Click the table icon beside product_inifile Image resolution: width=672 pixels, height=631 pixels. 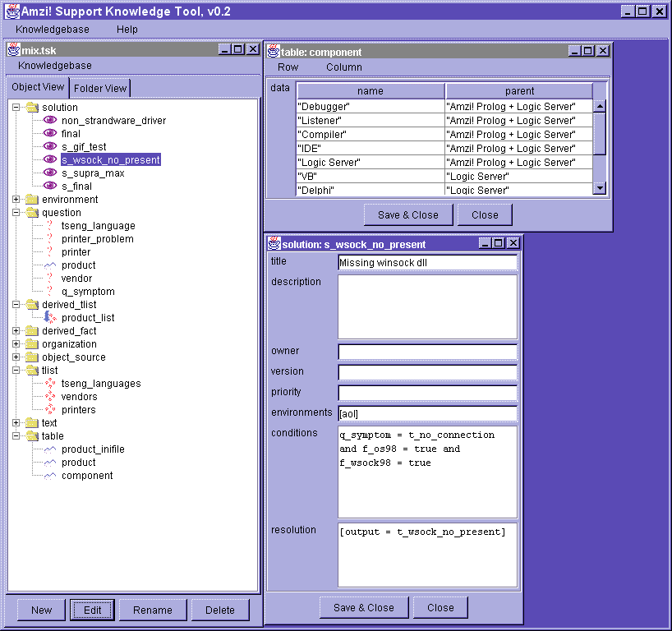50,449
